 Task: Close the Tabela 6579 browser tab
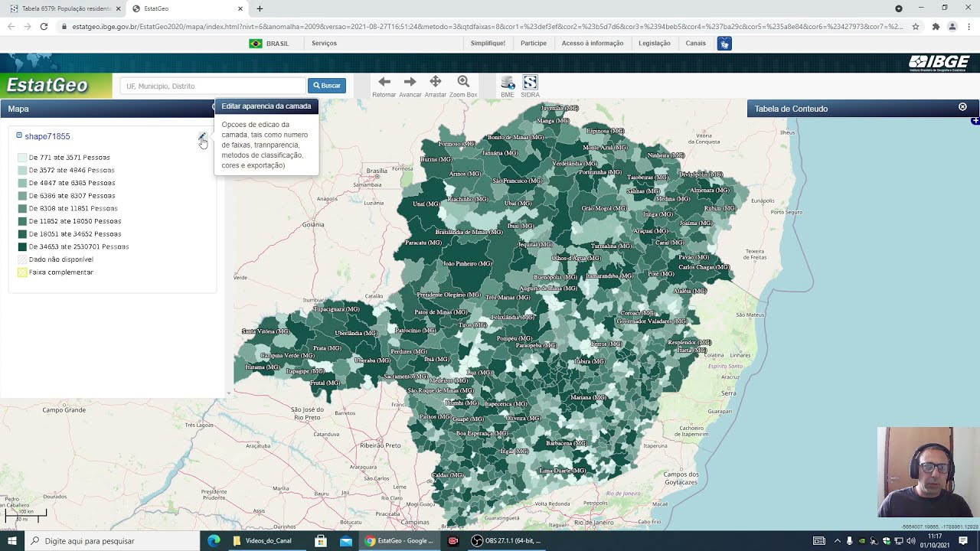(x=118, y=8)
